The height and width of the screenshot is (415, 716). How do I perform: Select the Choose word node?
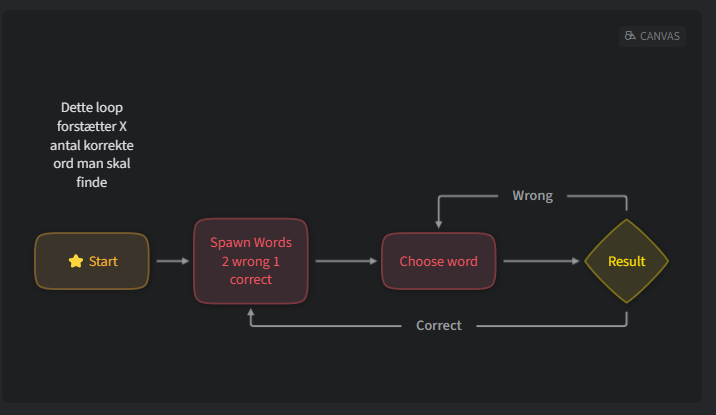coord(438,261)
